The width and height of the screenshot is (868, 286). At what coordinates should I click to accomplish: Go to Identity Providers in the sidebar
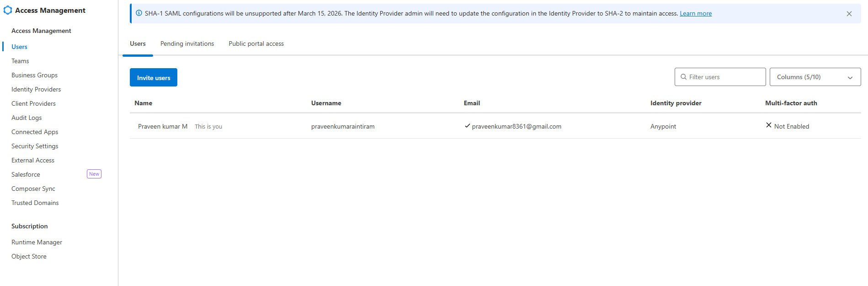click(x=36, y=89)
